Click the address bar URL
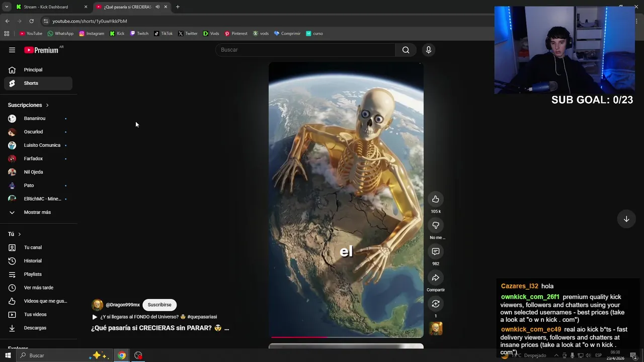This screenshot has width=644, height=362. tap(90, 21)
